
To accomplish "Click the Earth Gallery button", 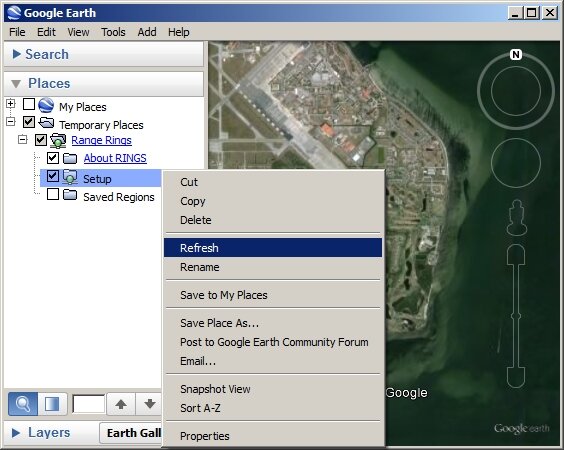I will tap(131, 433).
